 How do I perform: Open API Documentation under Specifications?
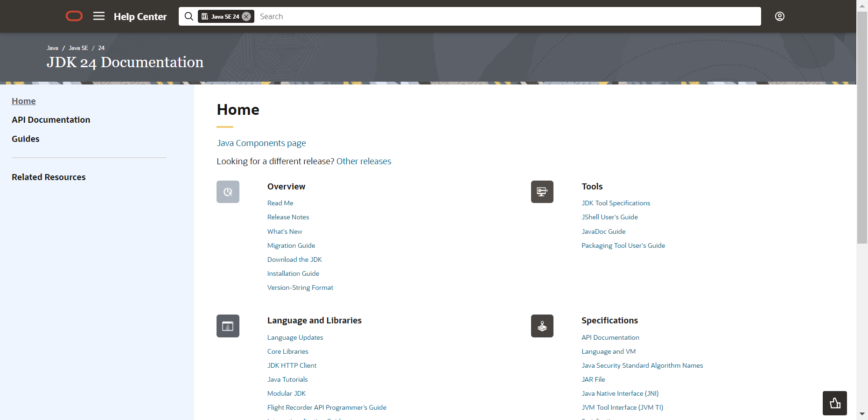point(610,337)
